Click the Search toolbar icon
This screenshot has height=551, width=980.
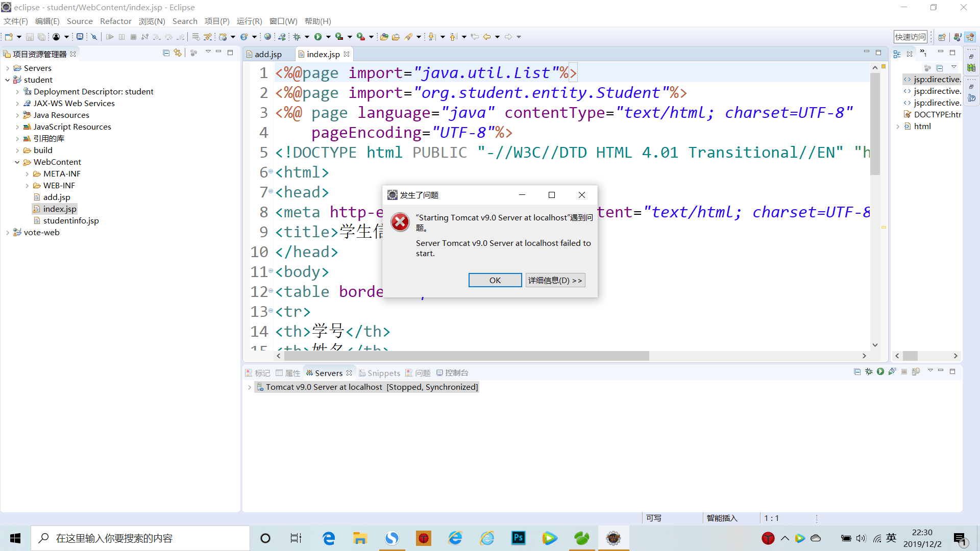[x=409, y=37]
